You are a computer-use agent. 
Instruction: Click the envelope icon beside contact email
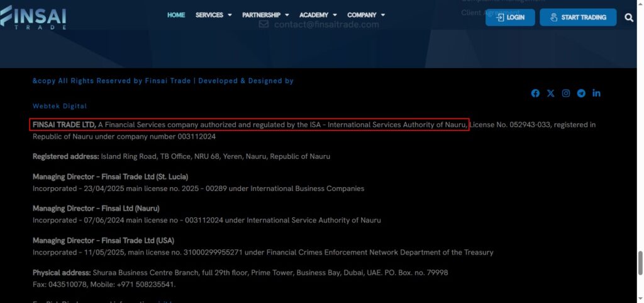[264, 25]
